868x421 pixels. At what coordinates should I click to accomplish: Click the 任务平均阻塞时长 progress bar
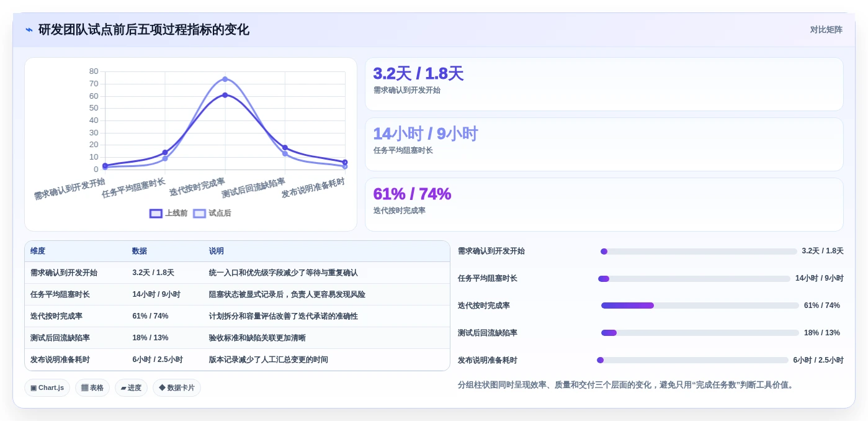[694, 279]
